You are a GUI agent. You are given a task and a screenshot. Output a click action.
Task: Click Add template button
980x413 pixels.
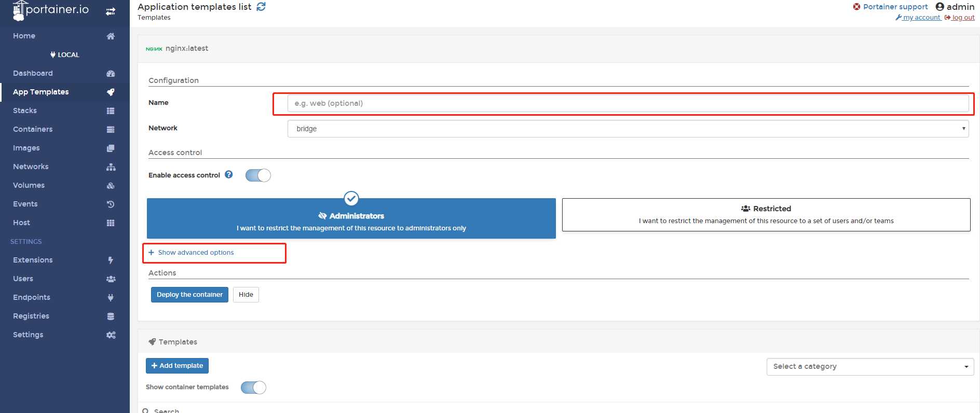tap(177, 366)
